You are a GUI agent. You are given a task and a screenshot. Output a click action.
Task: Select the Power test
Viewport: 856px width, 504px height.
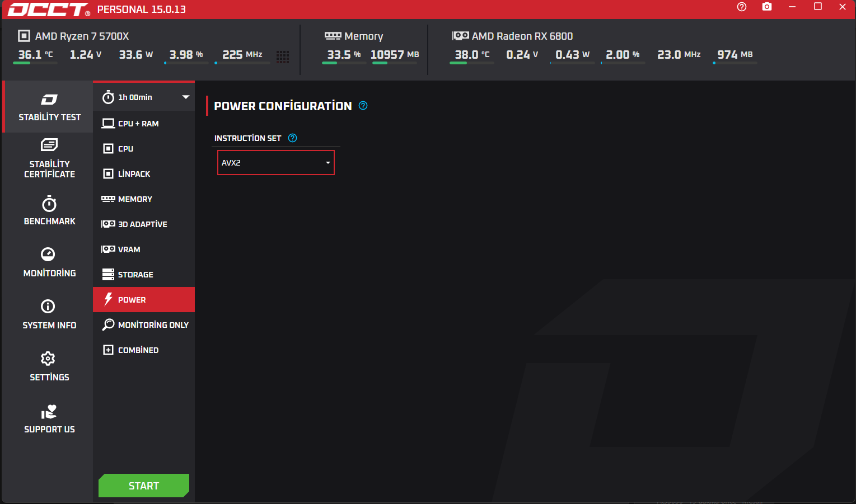pyautogui.click(x=144, y=300)
